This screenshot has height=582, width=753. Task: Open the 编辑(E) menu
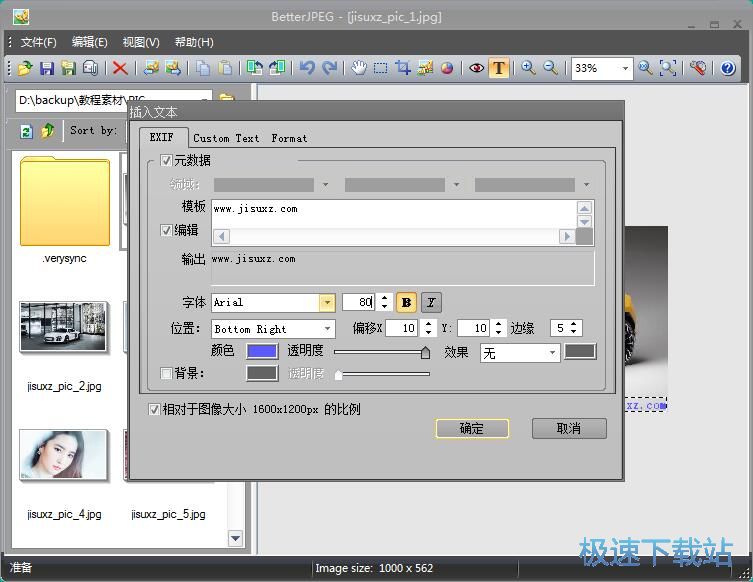89,42
